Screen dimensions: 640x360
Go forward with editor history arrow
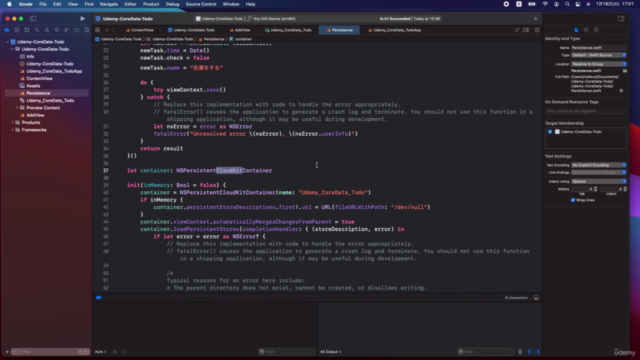point(113,30)
